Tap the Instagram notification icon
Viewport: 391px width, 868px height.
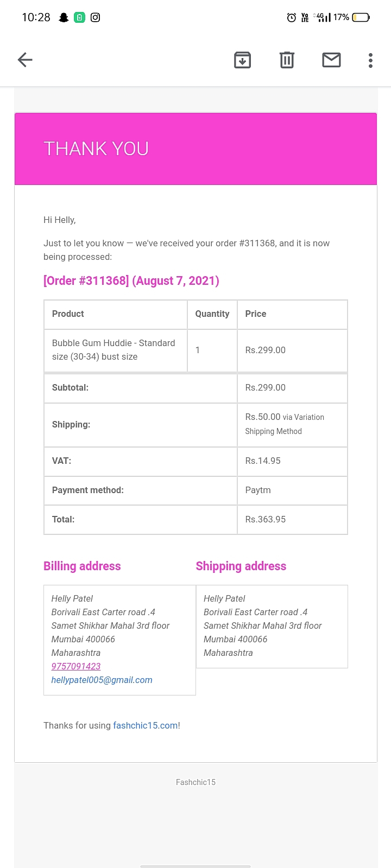click(95, 17)
